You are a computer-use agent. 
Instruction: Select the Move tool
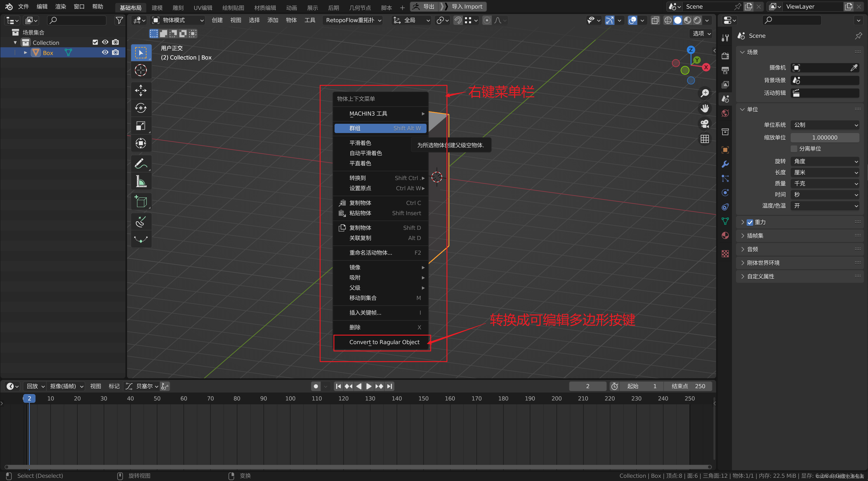141,90
